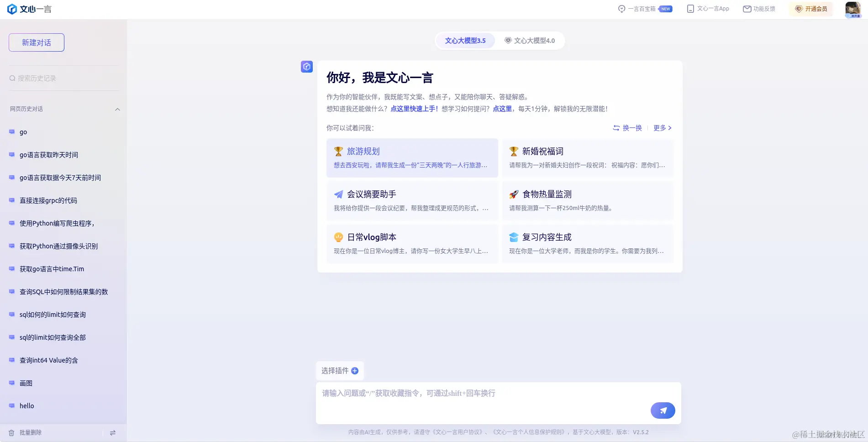868x442 pixels.
Task: Click the 开通会员 button
Action: pos(811,9)
